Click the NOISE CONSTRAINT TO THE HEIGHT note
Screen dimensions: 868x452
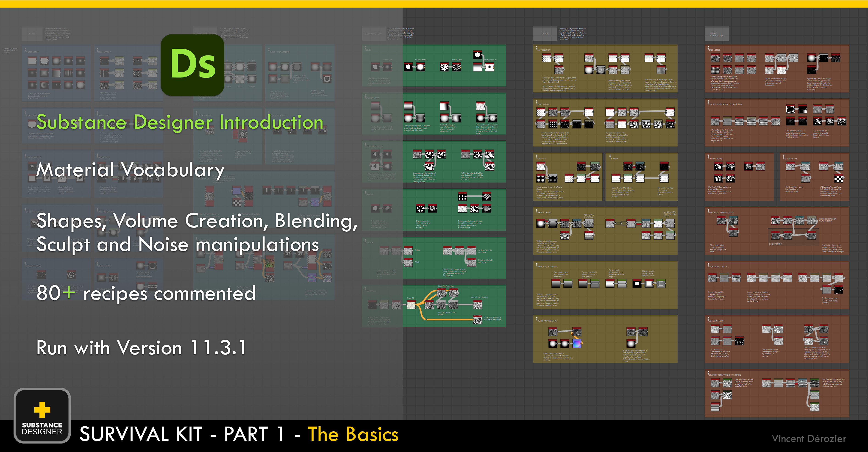tap(828, 220)
